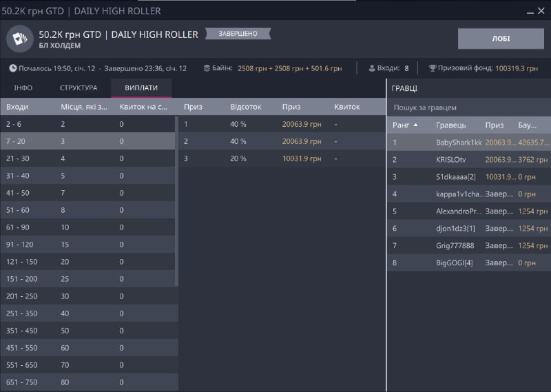Select the 2 - 6 entries row
The height and width of the screenshot is (392, 551).
pyautogui.click(x=87, y=124)
